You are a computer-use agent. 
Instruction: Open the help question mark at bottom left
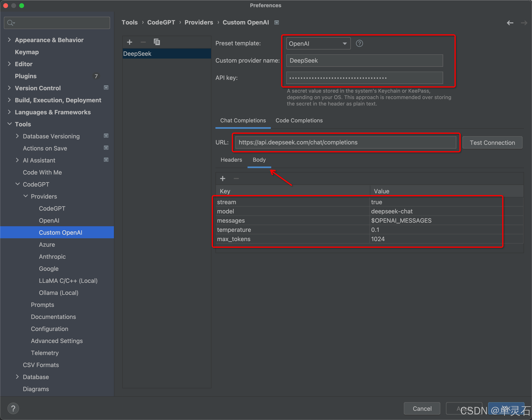[13, 408]
